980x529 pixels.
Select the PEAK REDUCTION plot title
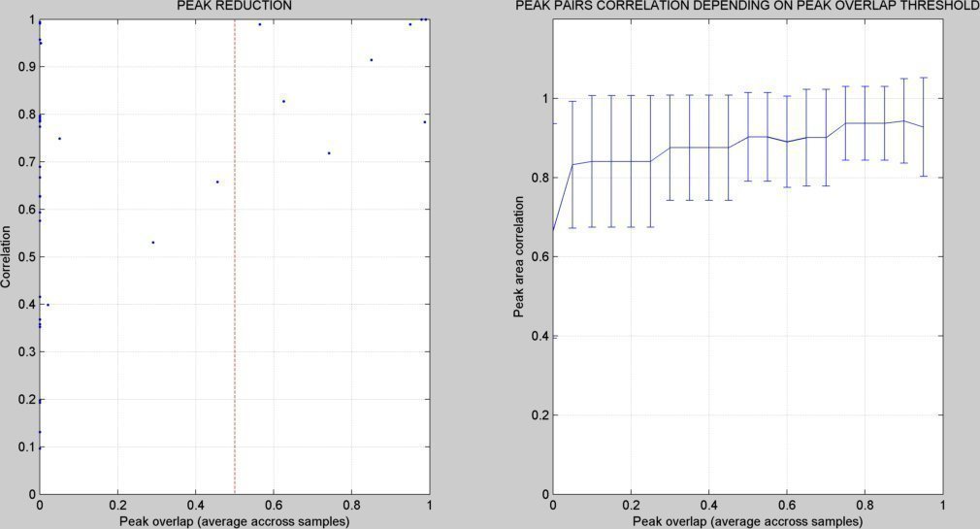coord(234,6)
